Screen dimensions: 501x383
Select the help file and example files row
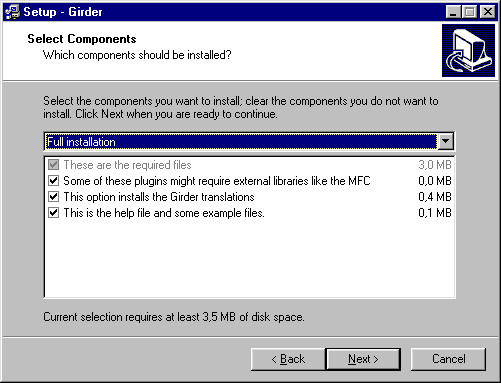249,213
